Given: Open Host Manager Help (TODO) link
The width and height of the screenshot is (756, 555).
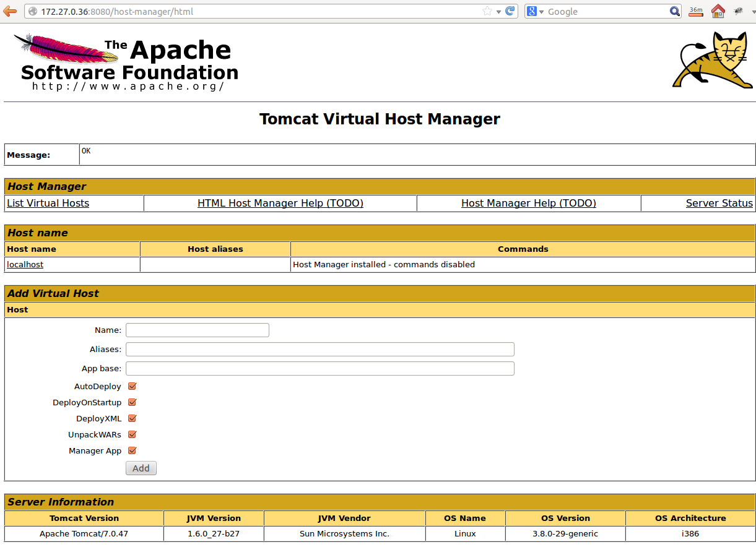Looking at the screenshot, I should pyautogui.click(x=529, y=203).
